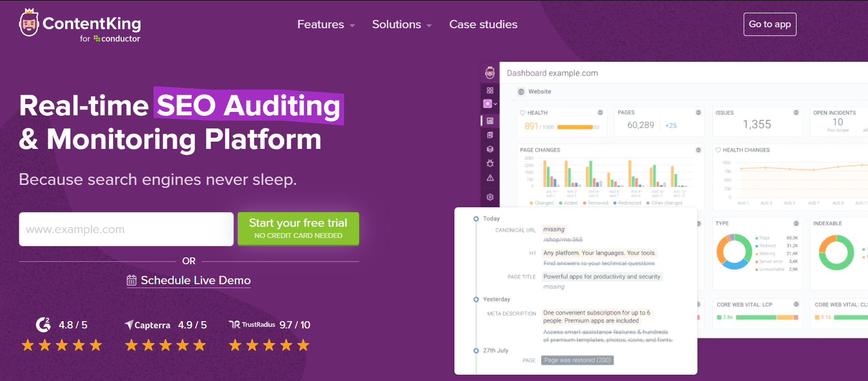868x381 pixels.
Task: Click the heart icon beside HEALTH
Action: coord(523,112)
